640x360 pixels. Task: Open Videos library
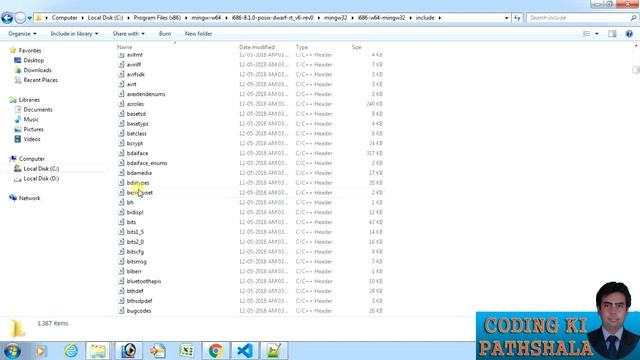pyautogui.click(x=32, y=139)
